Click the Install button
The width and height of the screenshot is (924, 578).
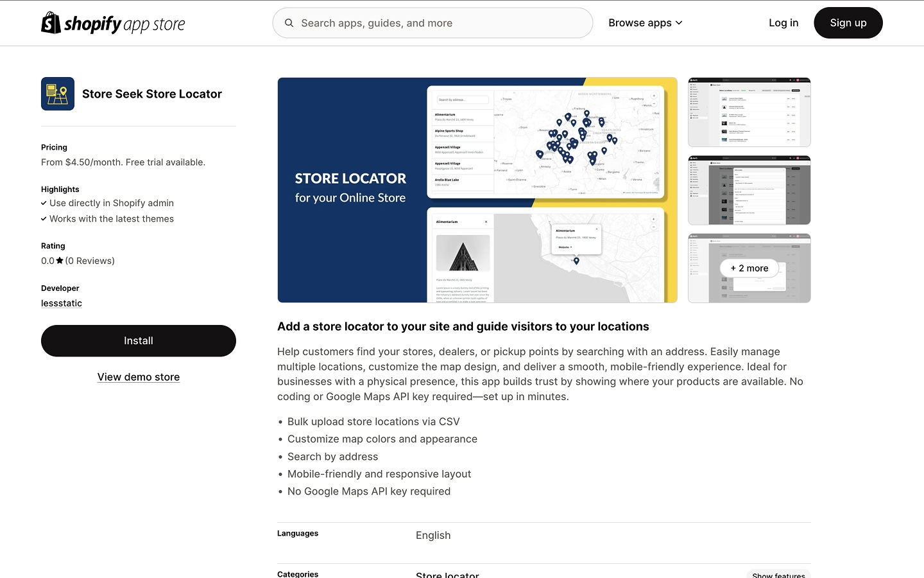pos(138,340)
